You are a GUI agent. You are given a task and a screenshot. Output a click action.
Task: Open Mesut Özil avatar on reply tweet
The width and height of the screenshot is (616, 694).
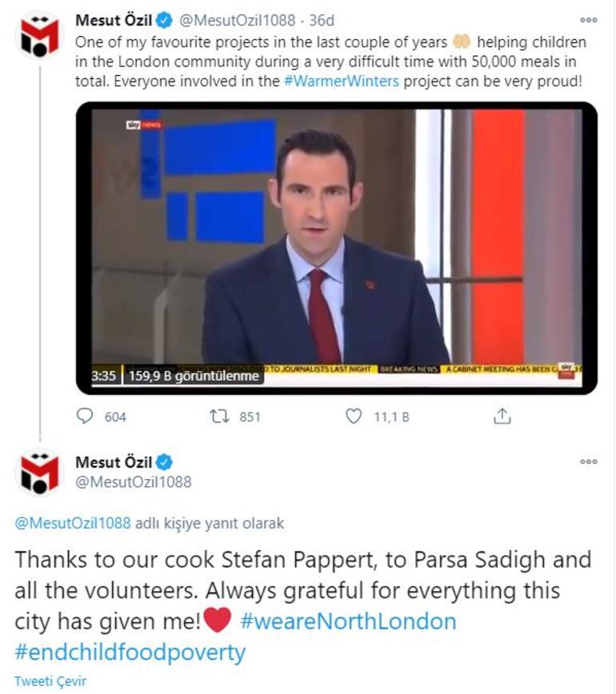click(39, 473)
